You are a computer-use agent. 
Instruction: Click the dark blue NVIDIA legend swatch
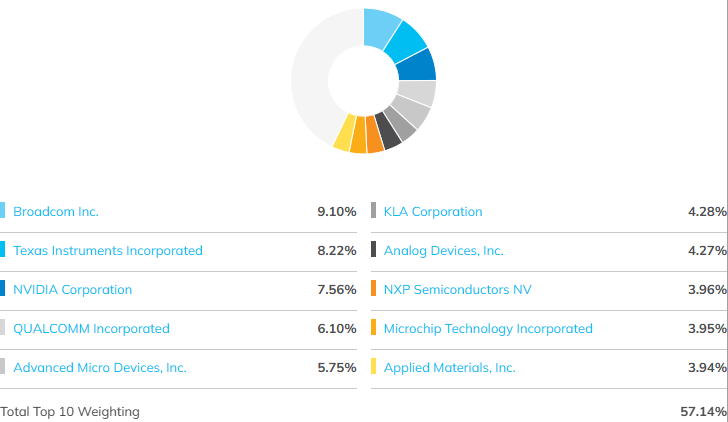[2, 288]
